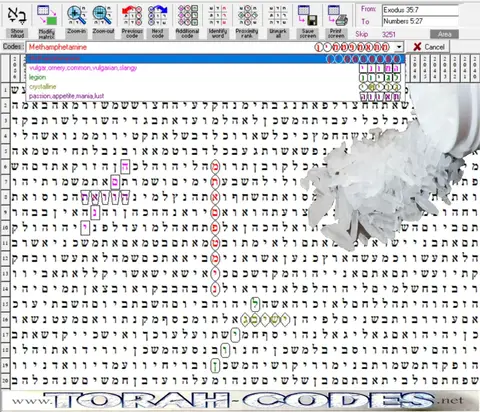Click the red-circled letter in row 14

click(215, 288)
